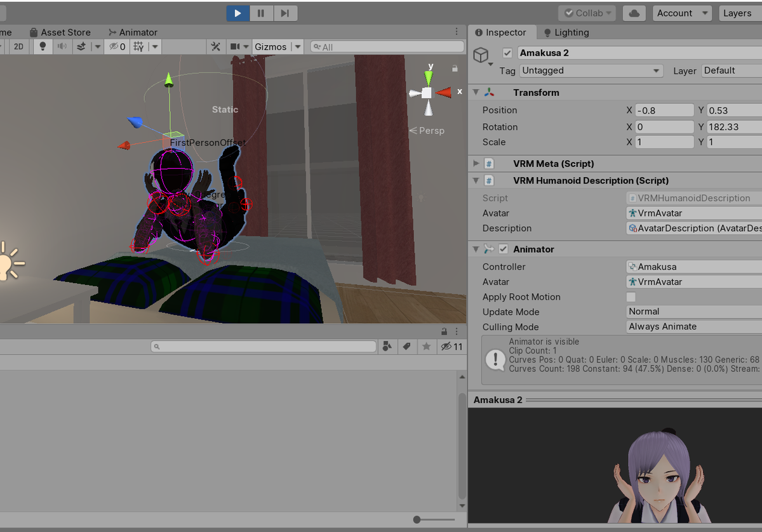Switch to the Asset Store tab
Image resolution: width=762 pixels, height=532 pixels.
(60, 32)
